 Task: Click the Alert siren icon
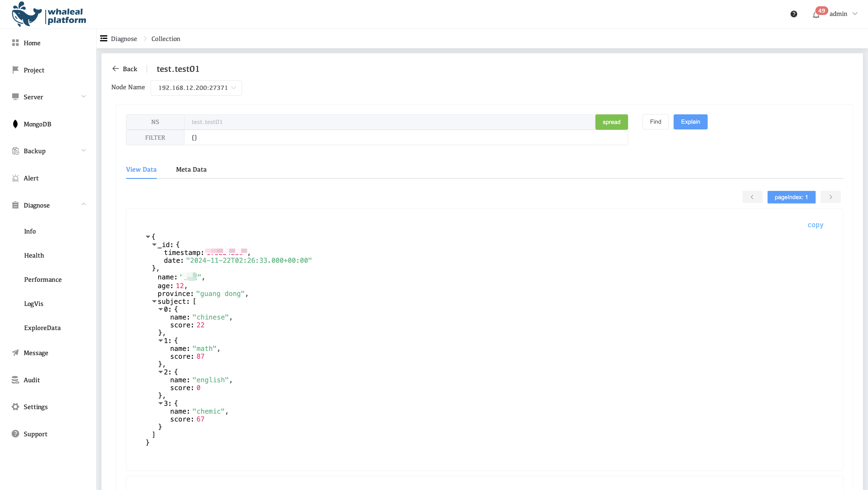pyautogui.click(x=15, y=178)
